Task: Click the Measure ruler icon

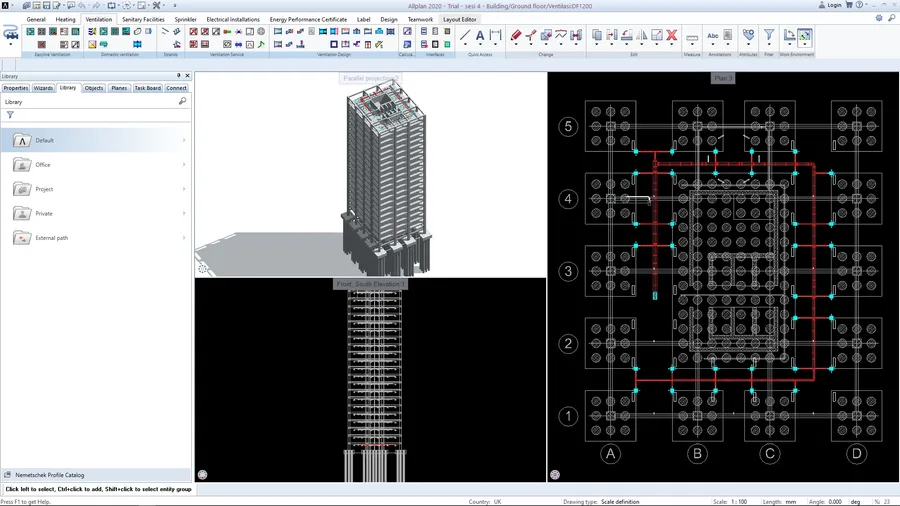Action: pos(692,37)
